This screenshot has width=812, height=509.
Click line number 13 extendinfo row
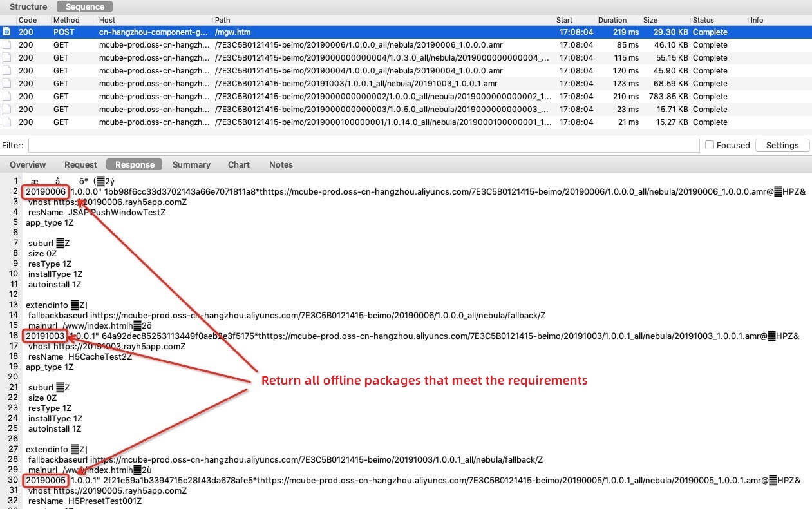56,305
